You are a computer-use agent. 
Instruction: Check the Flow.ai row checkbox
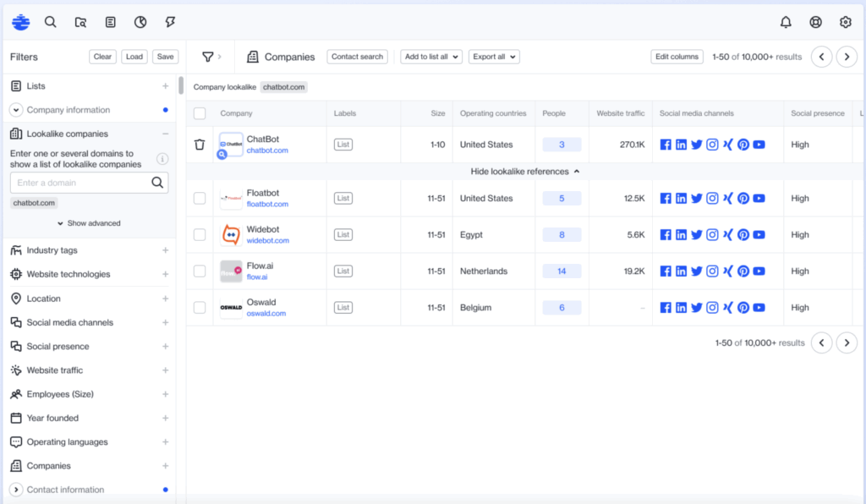(x=199, y=271)
